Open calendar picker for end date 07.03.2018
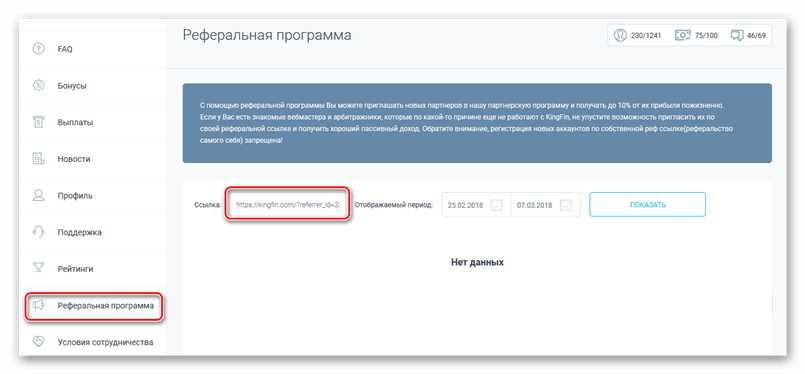 565,205
